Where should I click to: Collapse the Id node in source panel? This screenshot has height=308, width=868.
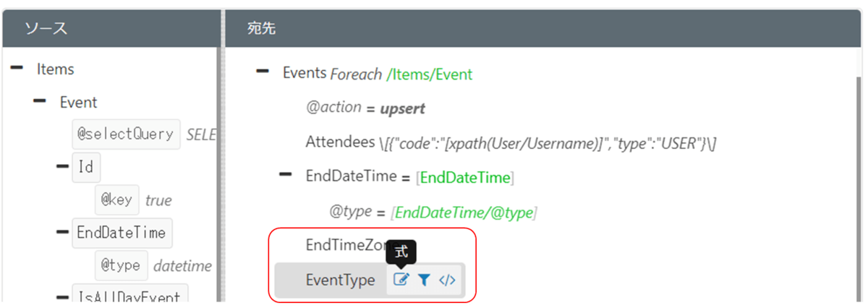click(63, 167)
